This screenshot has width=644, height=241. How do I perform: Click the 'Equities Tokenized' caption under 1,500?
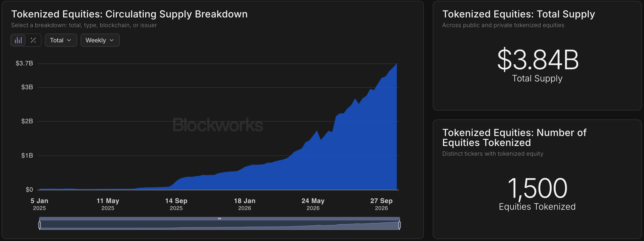[x=537, y=207]
